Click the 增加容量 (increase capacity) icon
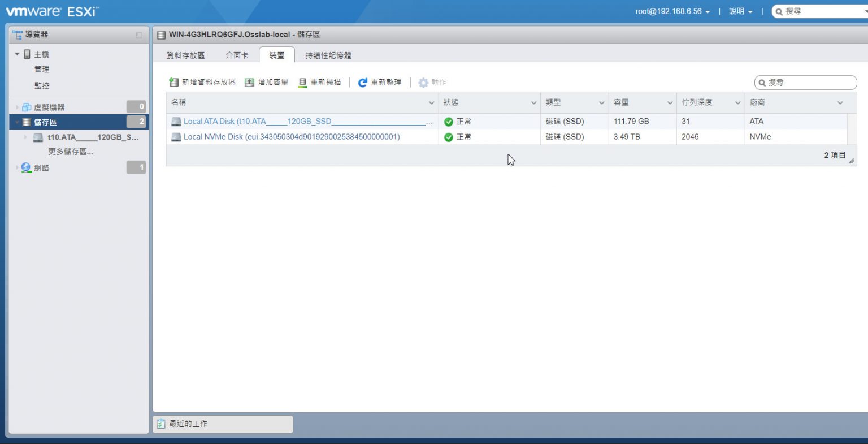The width and height of the screenshot is (868, 444). tap(249, 82)
